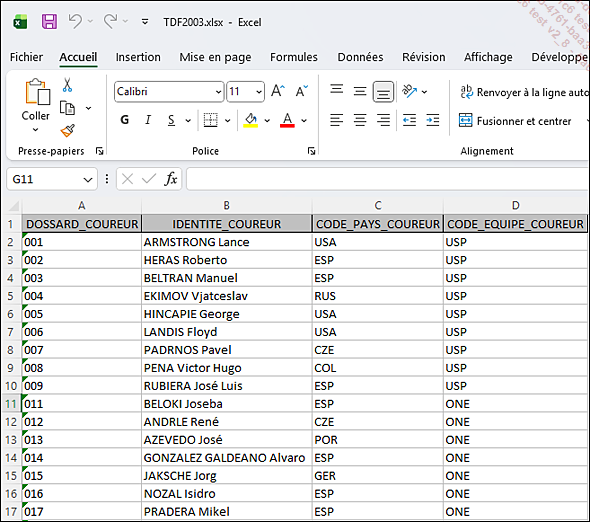Image resolution: width=590 pixels, height=522 pixels.
Task: Open the Customize Quick Access Toolbar menu
Action: [144, 22]
